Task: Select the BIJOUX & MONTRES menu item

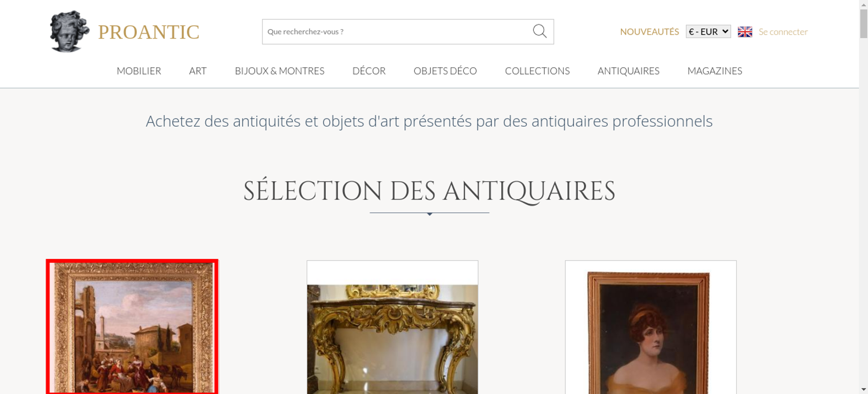Action: [x=279, y=71]
